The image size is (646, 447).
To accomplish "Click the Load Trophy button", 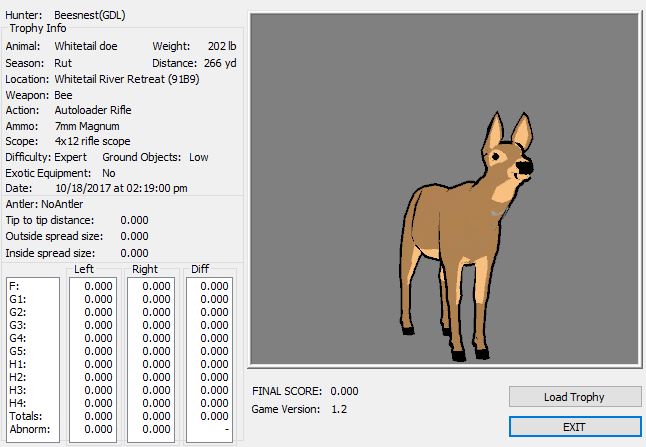I will 575,397.
